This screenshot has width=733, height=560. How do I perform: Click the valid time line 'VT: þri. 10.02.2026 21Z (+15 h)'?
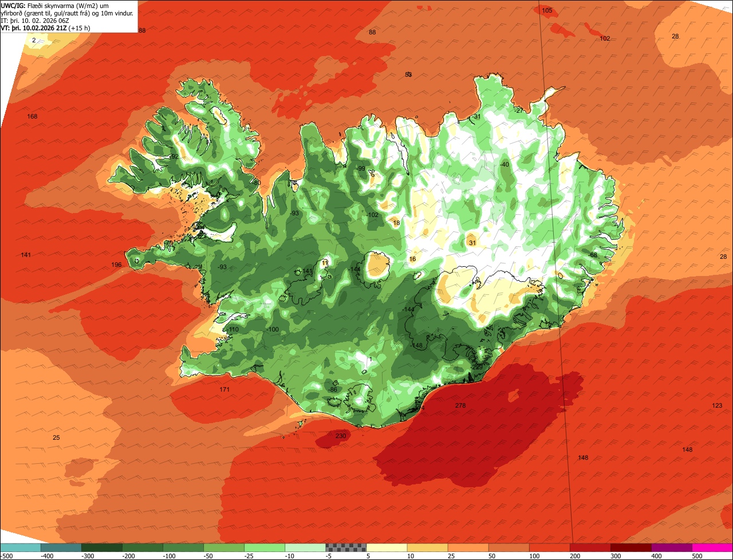[x=46, y=27]
